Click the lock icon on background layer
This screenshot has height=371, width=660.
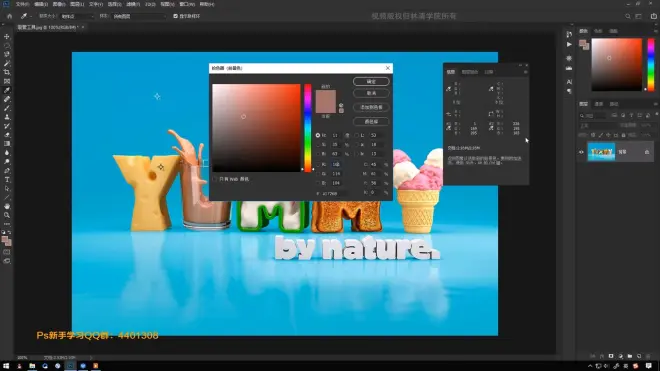647,152
